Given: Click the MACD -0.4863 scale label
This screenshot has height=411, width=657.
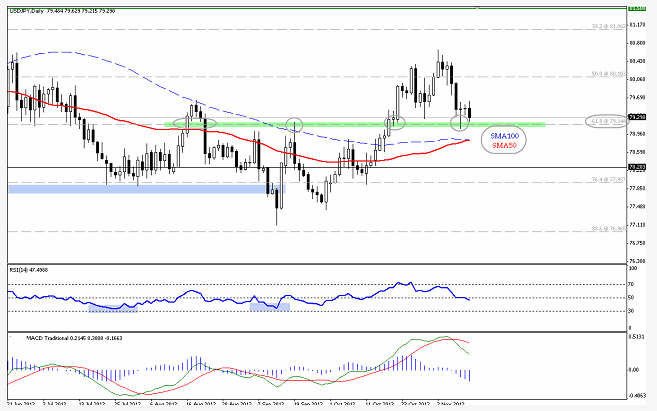Looking at the screenshot, I should point(637,395).
